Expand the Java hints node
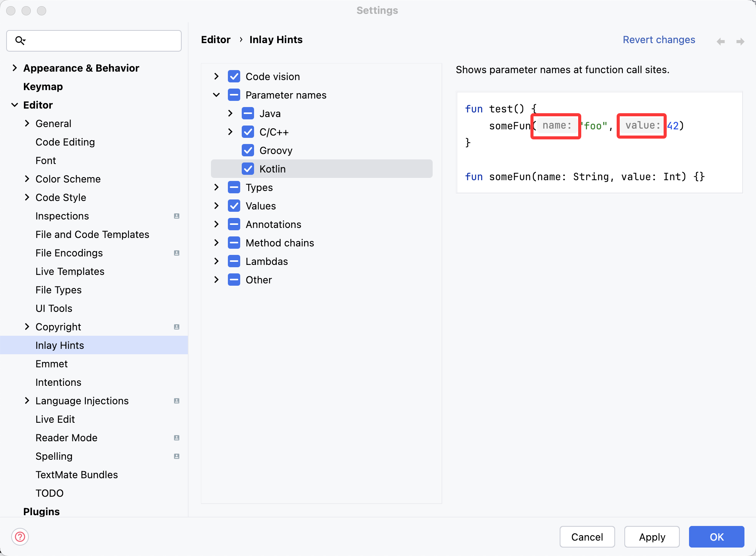 (230, 113)
